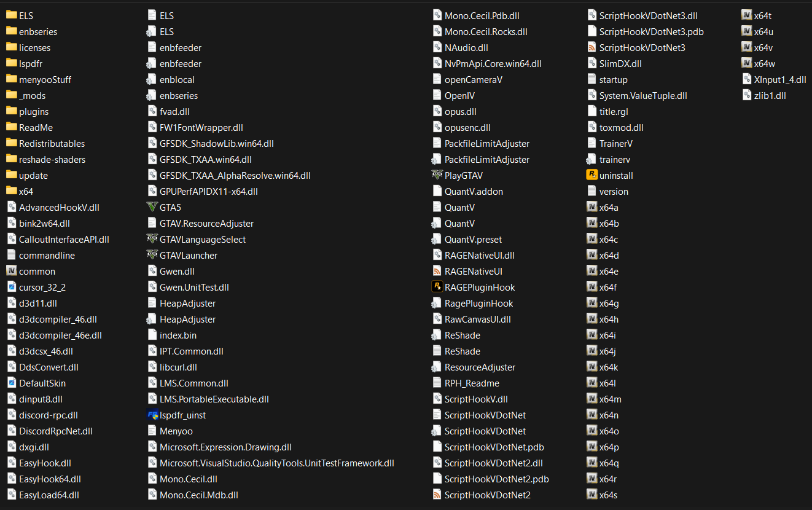Select the lspdfr_uinst uninstaller icon
Image resolution: width=812 pixels, height=510 pixels.
(152, 415)
